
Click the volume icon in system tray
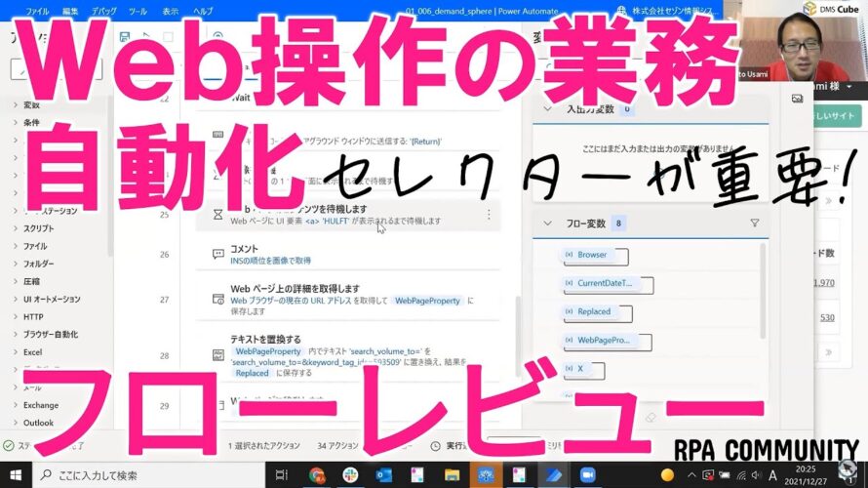756,475
